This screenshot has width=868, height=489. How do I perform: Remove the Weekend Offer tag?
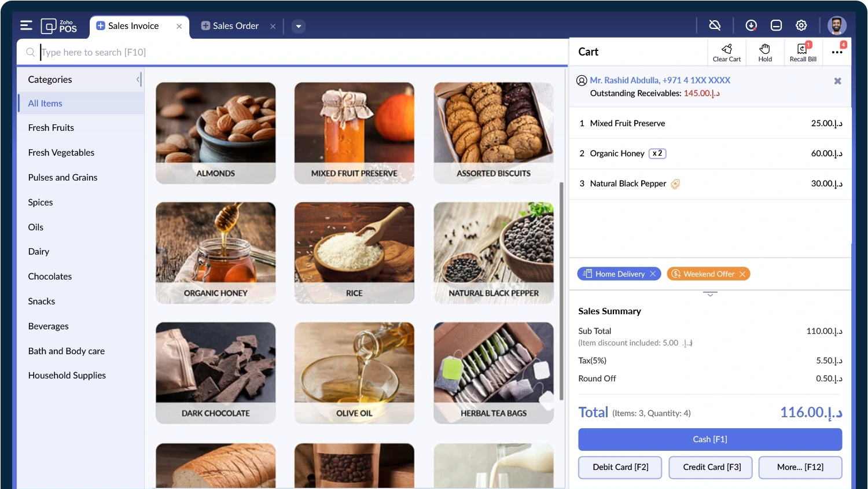742,274
